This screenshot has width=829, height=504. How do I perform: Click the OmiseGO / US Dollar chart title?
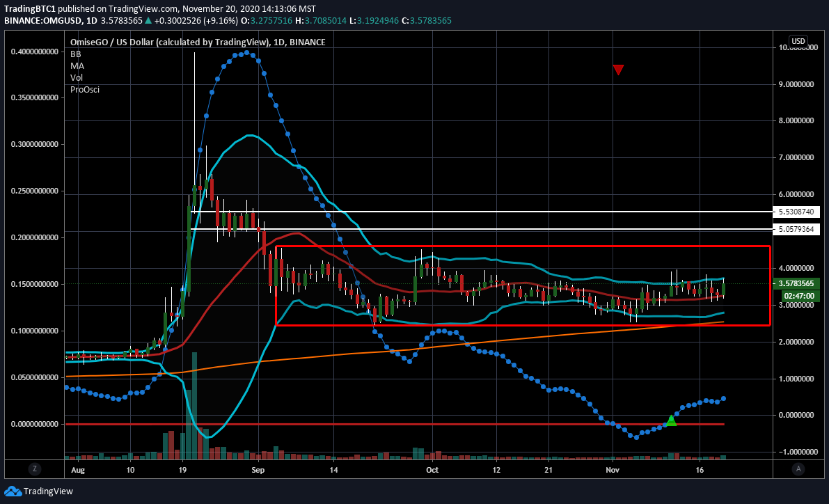(198, 42)
